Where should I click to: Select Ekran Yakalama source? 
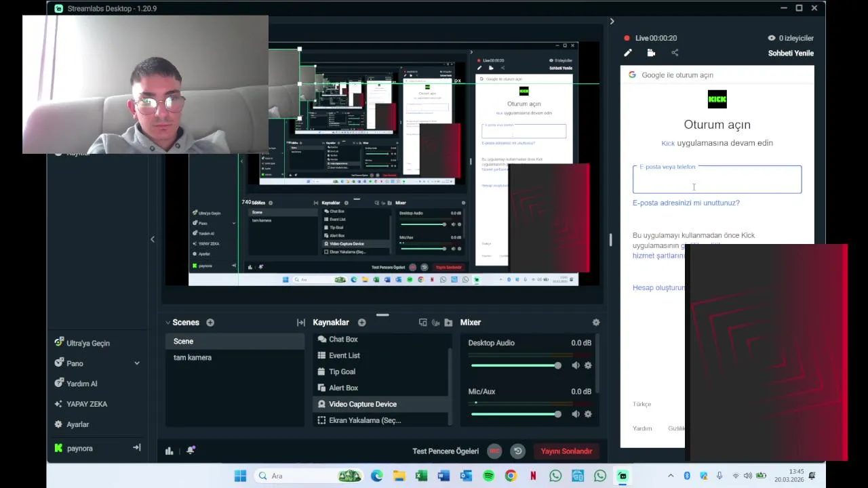coord(380,420)
